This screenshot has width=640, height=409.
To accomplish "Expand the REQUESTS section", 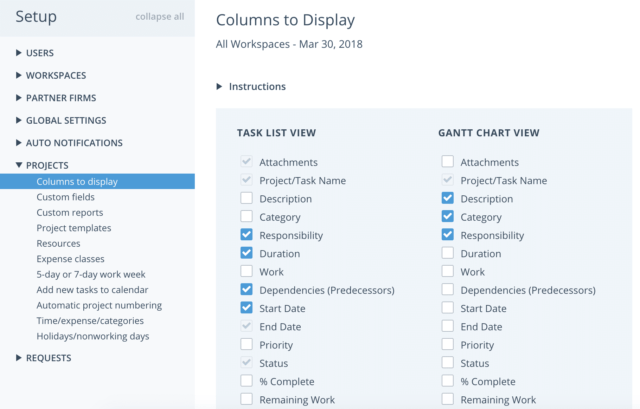I will [x=18, y=358].
